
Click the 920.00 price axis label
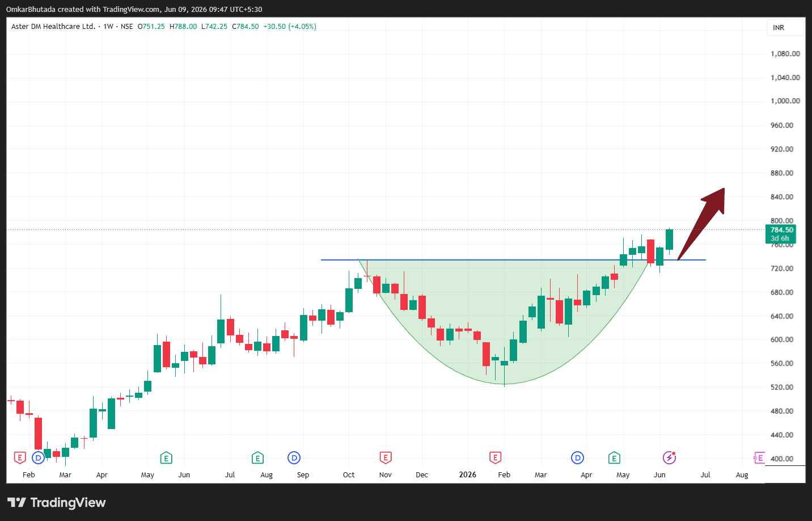pyautogui.click(x=782, y=149)
